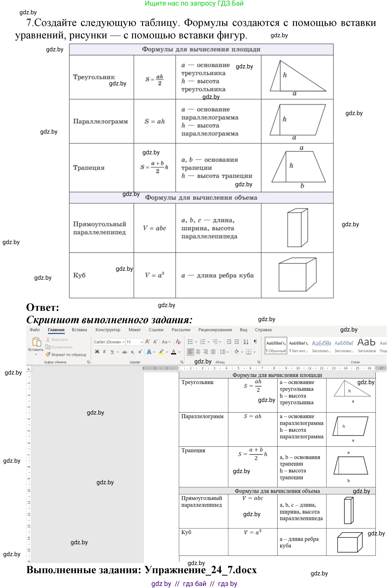389x588 pixels.
Task: Toggle italic formatting (К)
Action: pyautogui.click(x=104, y=352)
